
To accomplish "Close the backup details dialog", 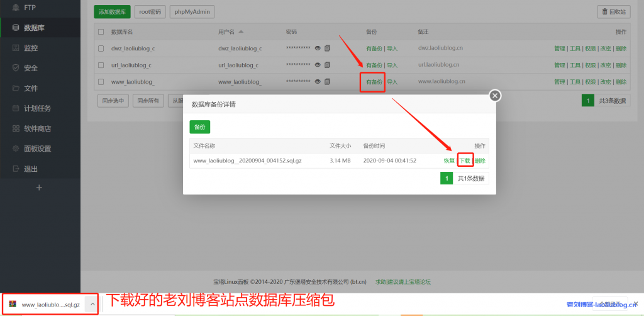I will (495, 96).
